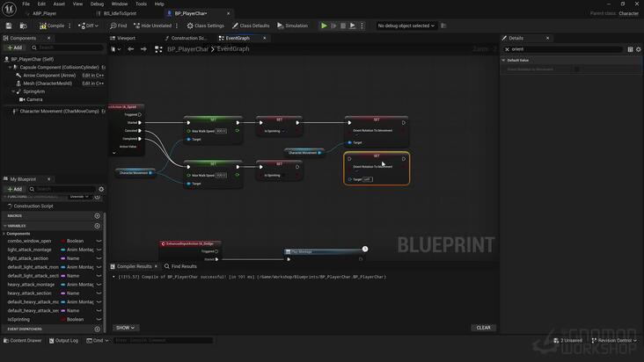The width and height of the screenshot is (644, 362).
Task: Navigate back in graph history
Action: (130, 49)
